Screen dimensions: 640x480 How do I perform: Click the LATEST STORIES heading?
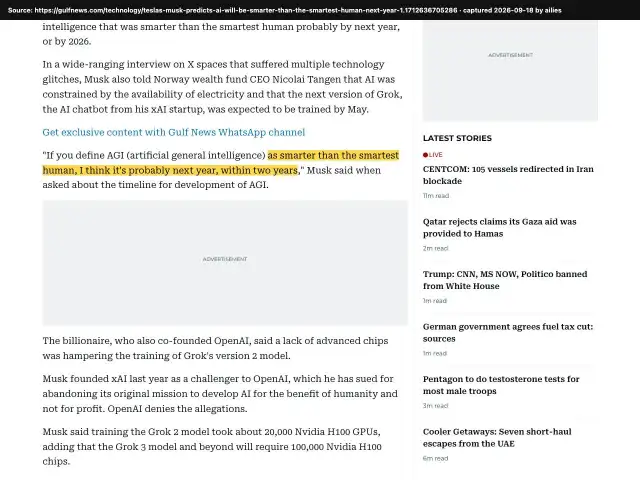click(x=457, y=138)
